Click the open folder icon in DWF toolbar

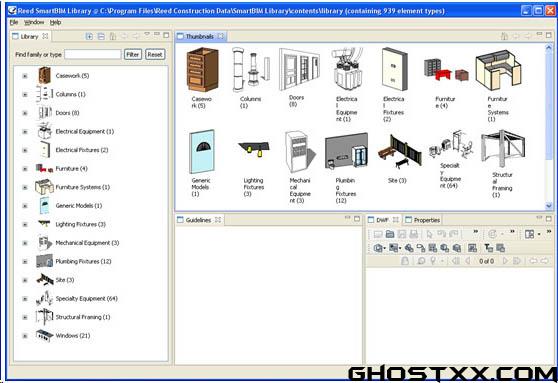click(390, 234)
